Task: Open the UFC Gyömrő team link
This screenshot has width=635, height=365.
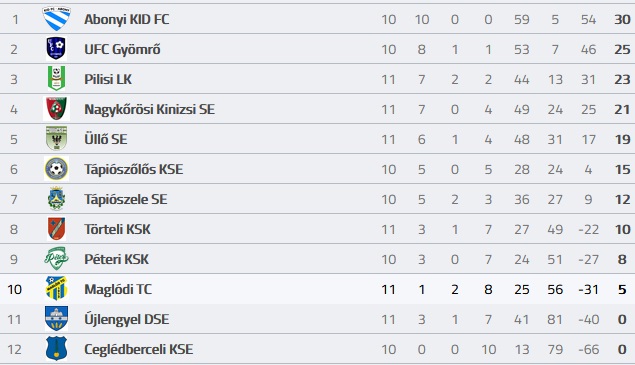Action: tap(122, 49)
